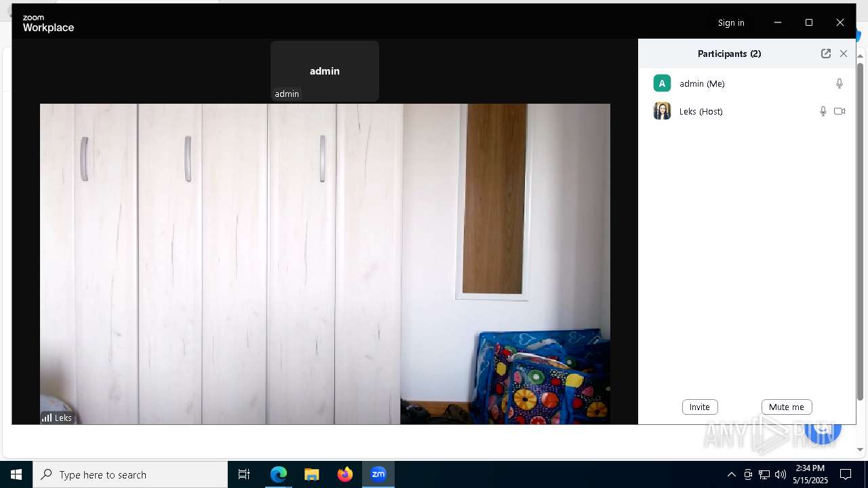Show hidden system tray icons
This screenshot has height=488, width=868.
pos(731,474)
